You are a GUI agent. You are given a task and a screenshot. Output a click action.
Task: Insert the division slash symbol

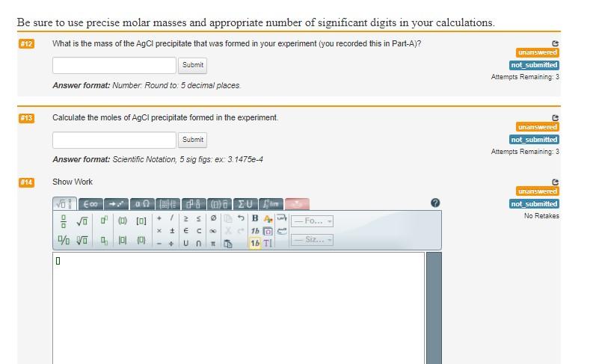(172, 218)
